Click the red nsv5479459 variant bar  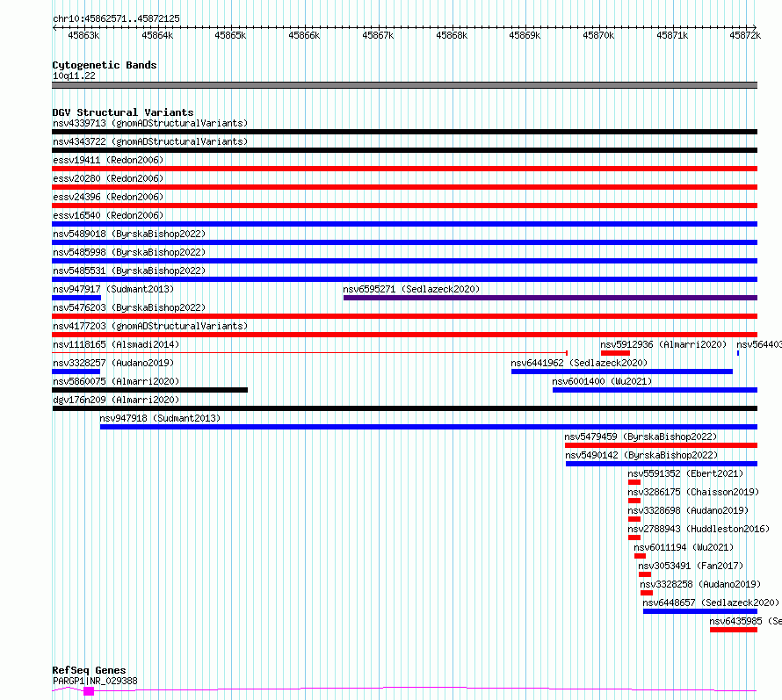[x=661, y=445]
